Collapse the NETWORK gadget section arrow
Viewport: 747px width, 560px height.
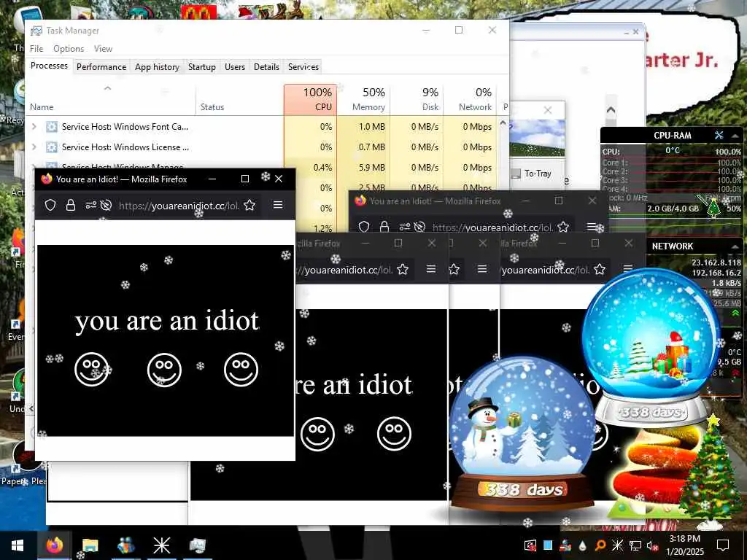click(735, 246)
